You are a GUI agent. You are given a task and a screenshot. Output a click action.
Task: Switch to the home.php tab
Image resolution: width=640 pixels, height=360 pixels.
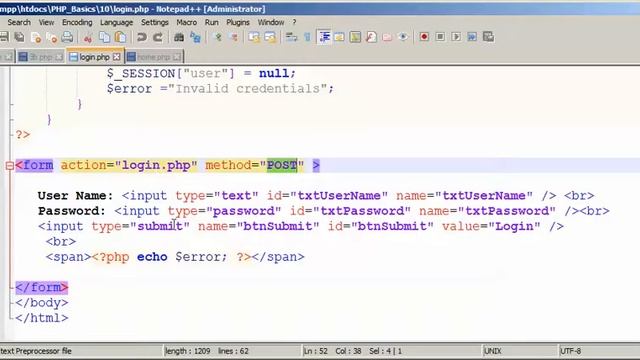pyautogui.click(x=153, y=57)
